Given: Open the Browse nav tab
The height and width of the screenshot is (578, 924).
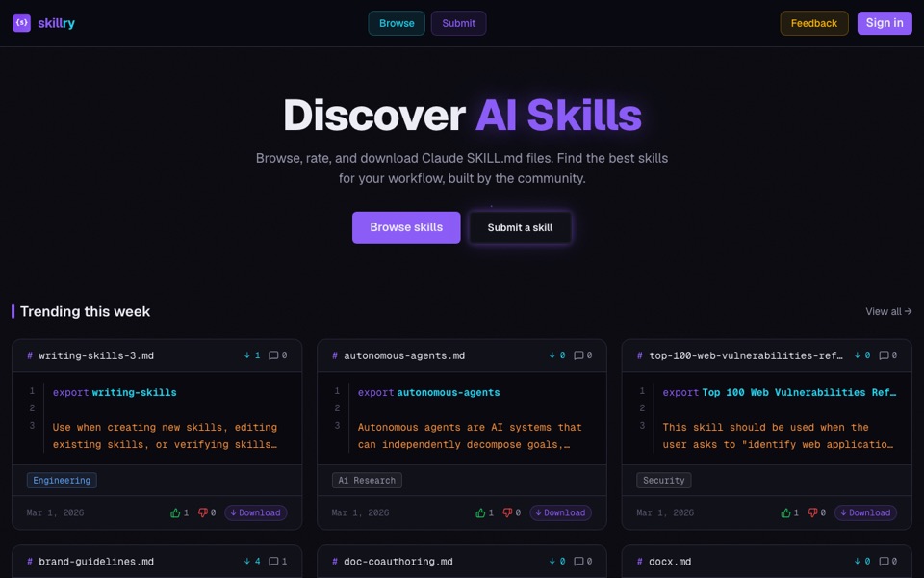Looking at the screenshot, I should tap(397, 23).
